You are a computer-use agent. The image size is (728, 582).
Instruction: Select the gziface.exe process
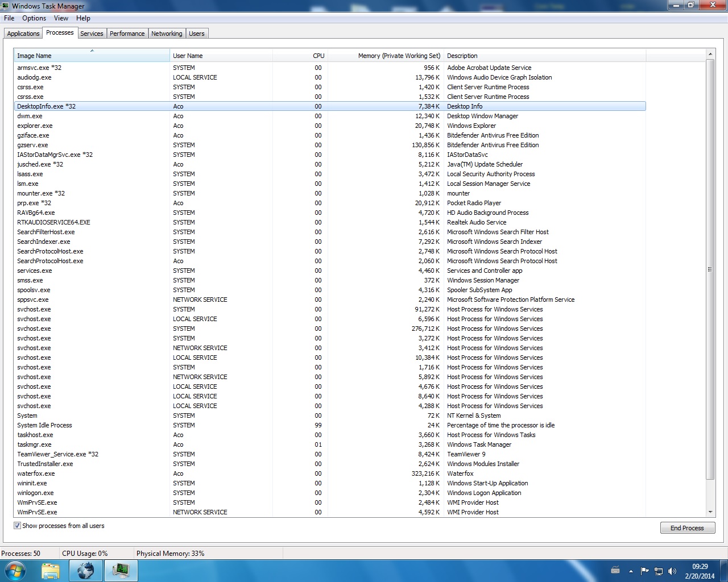(330, 135)
